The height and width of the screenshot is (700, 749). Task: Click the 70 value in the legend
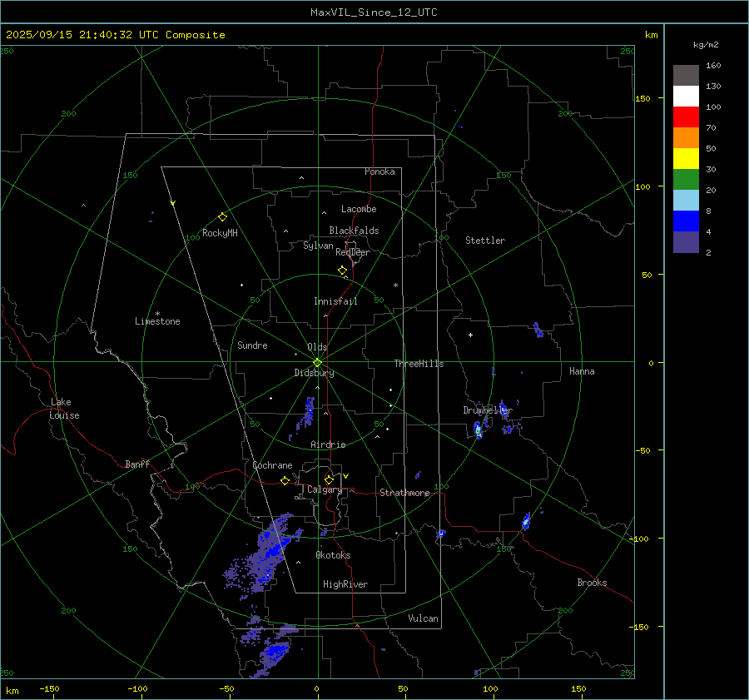pos(711,128)
